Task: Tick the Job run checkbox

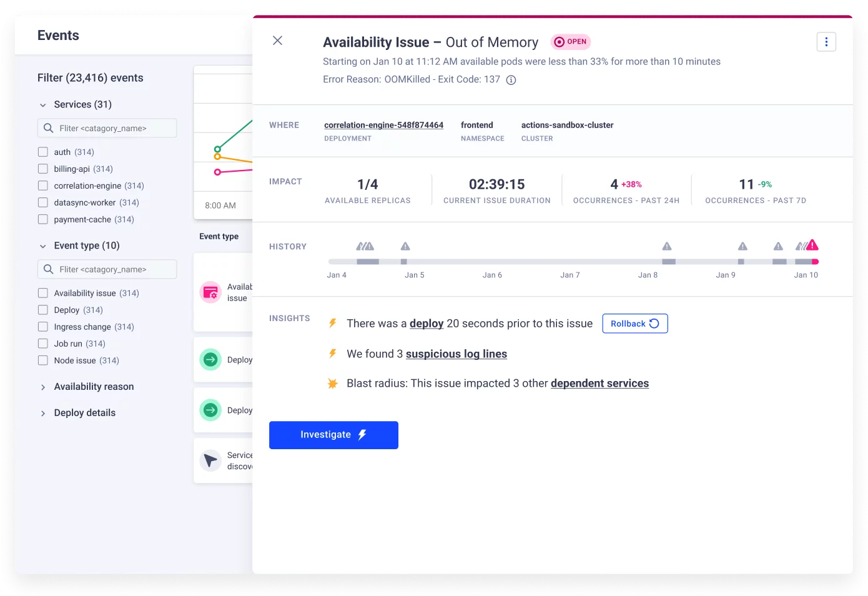Action: click(x=43, y=344)
